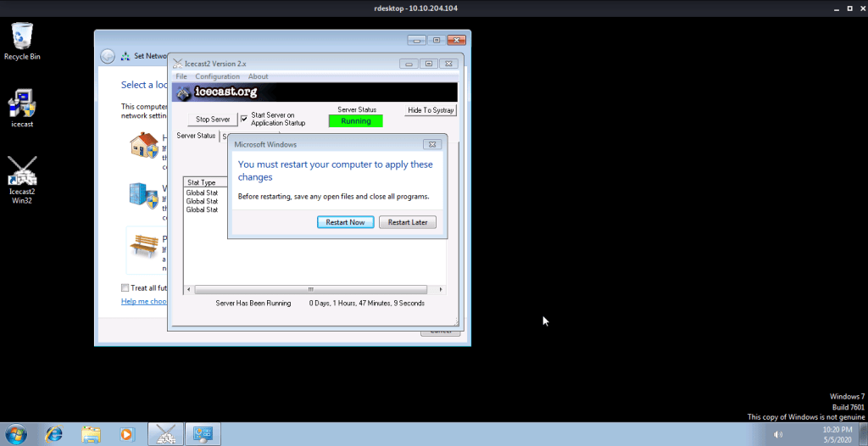Click the network location taskbar button
Screen dimensions: 868x446
(x=203, y=434)
